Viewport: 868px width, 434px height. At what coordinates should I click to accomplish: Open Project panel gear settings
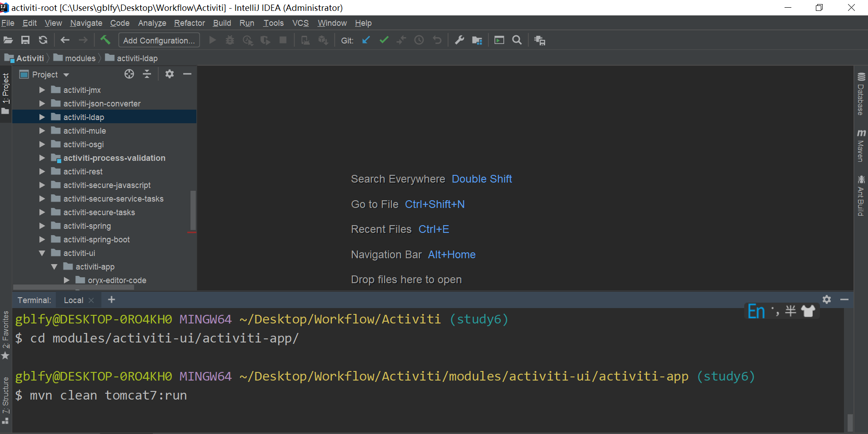click(x=170, y=74)
